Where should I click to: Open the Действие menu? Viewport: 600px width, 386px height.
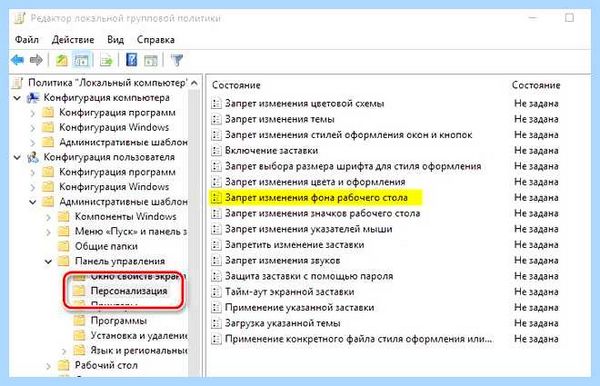point(73,40)
